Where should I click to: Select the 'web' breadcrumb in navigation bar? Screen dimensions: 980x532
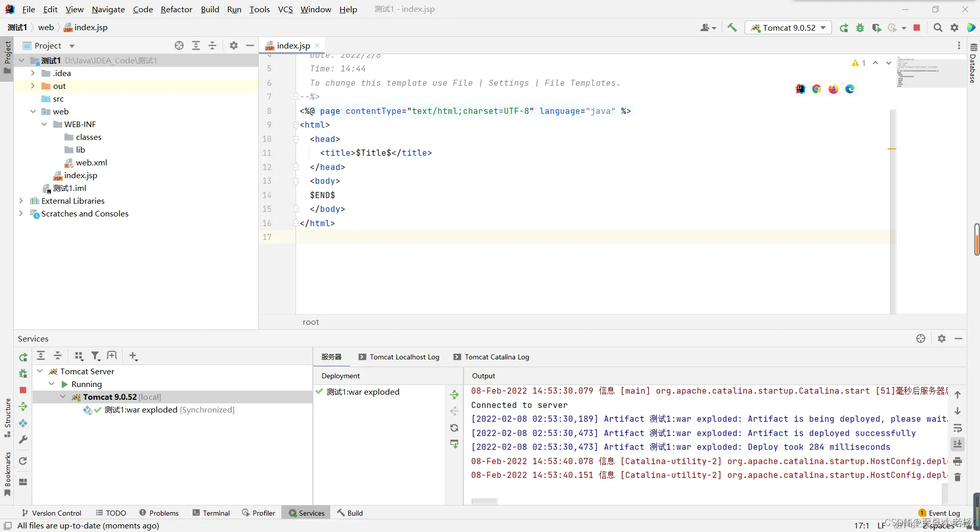[46, 28]
